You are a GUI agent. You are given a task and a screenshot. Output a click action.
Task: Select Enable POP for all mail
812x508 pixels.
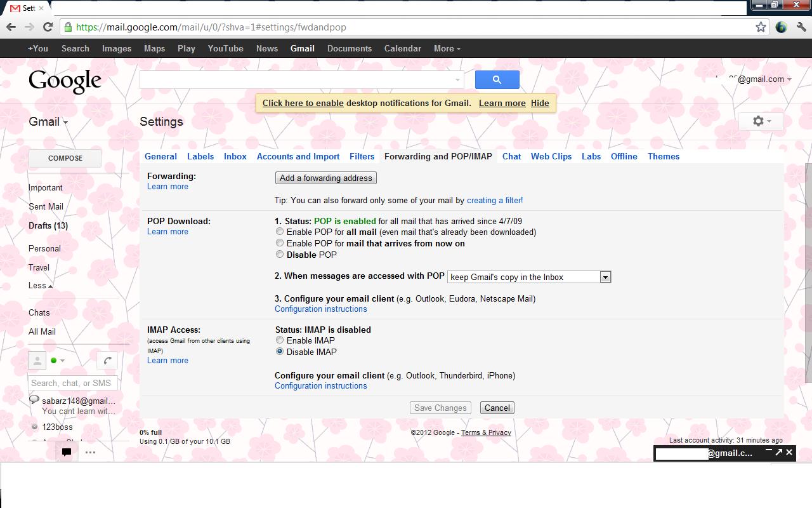(x=280, y=232)
